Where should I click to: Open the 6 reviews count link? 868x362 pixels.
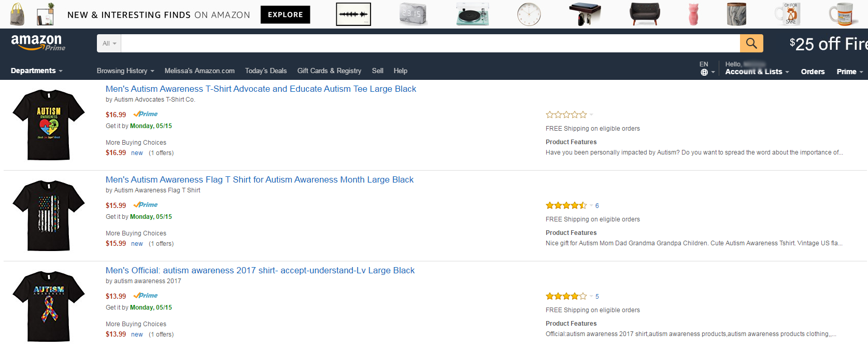coord(597,206)
